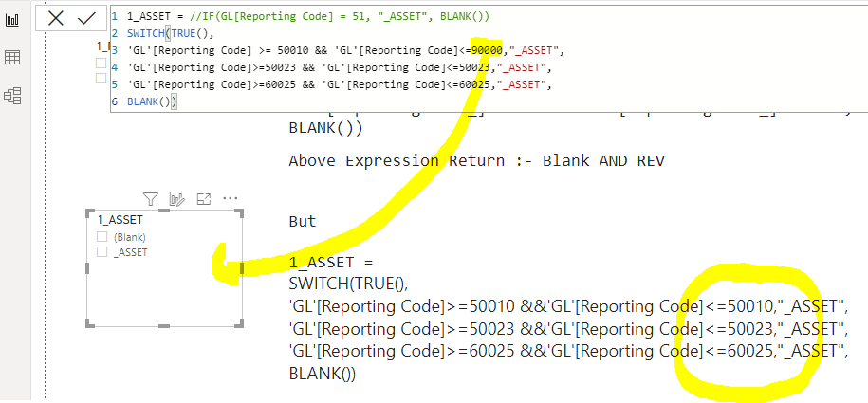Click lower text line containing <=60025

coord(568,351)
